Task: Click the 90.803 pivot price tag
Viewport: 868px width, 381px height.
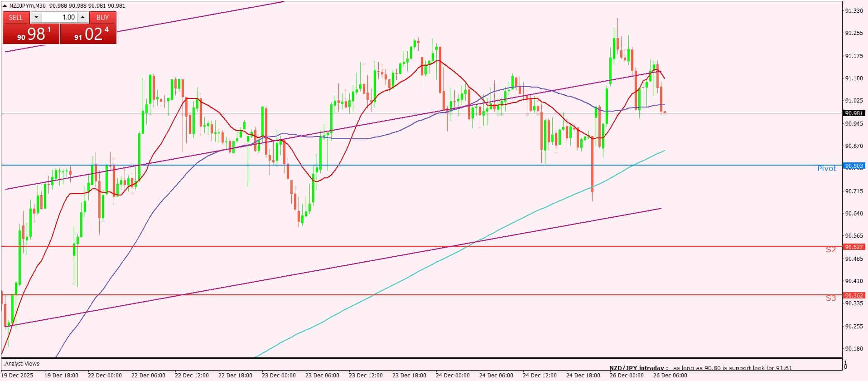Action: [x=854, y=166]
